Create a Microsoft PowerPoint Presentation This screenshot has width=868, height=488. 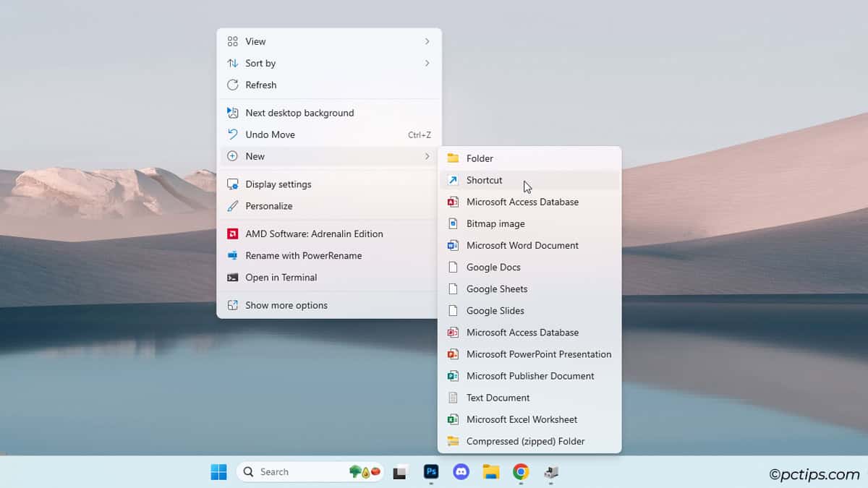tap(529, 354)
